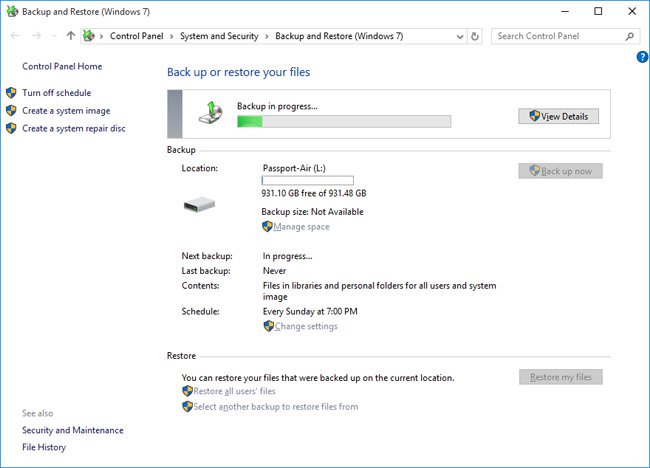Expand chevron after Control Panel breadcrumb

[x=173, y=36]
